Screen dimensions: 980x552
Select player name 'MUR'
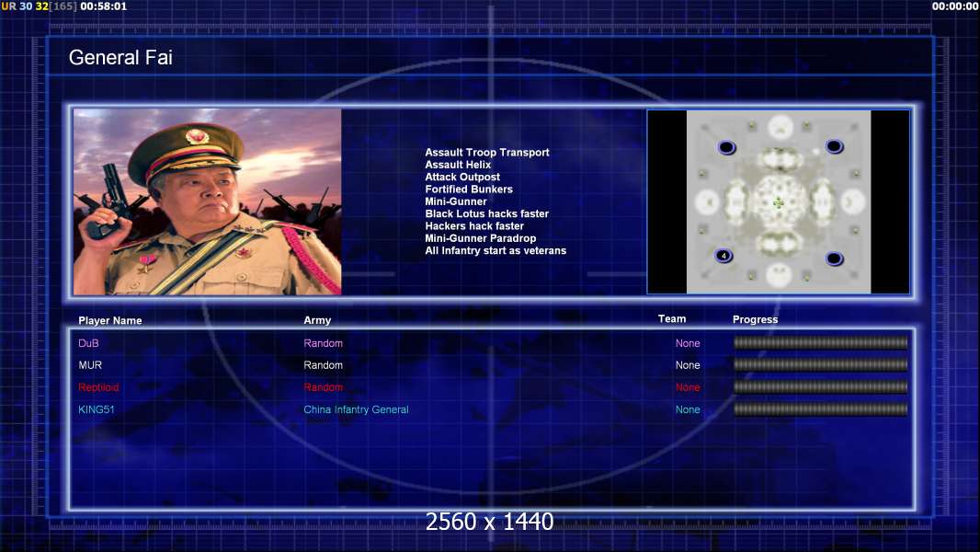coord(90,365)
